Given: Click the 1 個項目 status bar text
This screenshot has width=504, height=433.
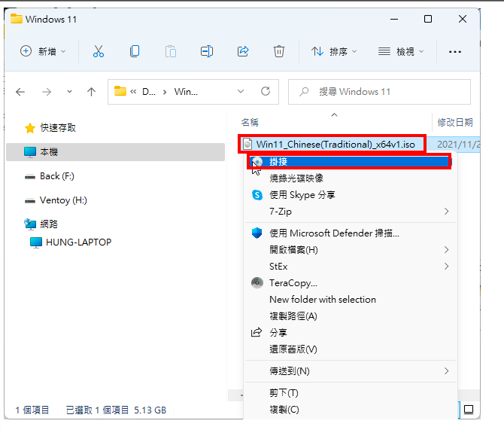Looking at the screenshot, I should coord(32,410).
